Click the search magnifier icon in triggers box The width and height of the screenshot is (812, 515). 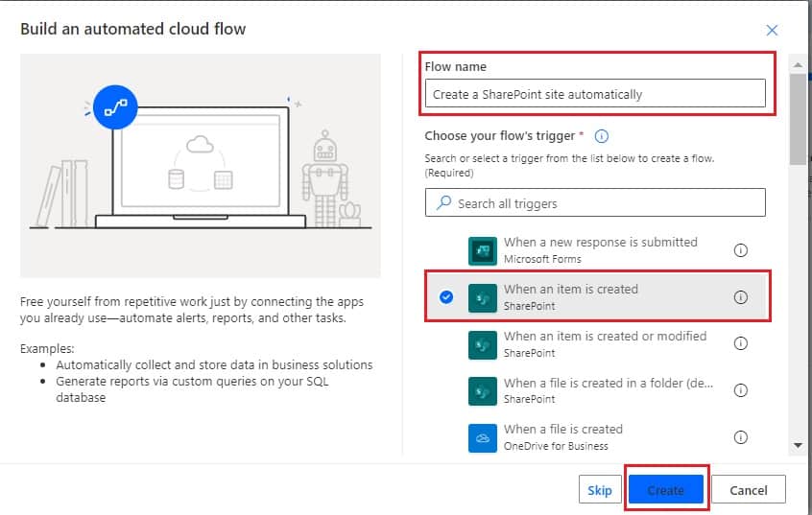point(443,202)
